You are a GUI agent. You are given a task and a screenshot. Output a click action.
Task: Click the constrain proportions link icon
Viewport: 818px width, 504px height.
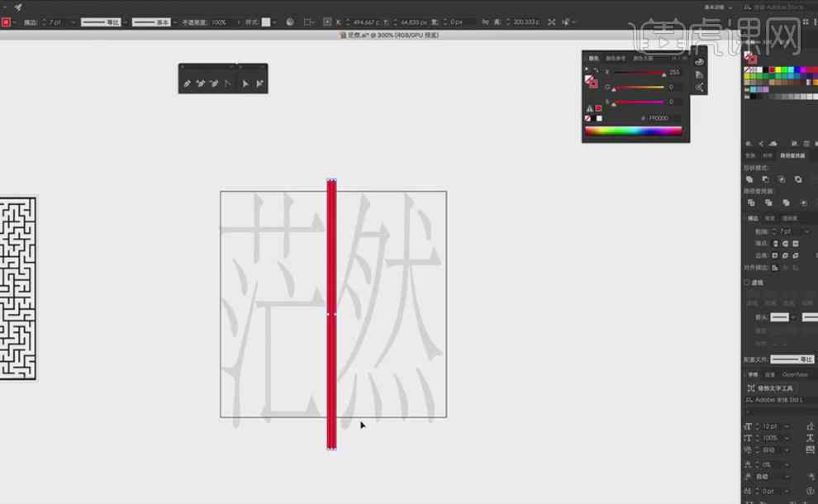[486, 22]
